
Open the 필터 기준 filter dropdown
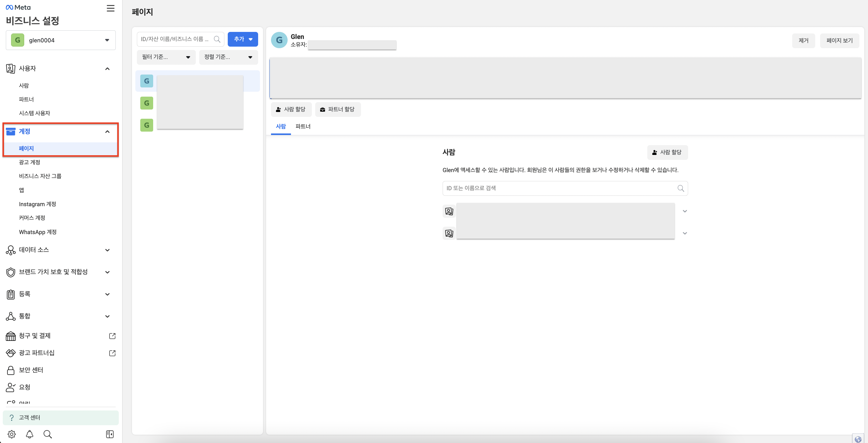coord(166,57)
